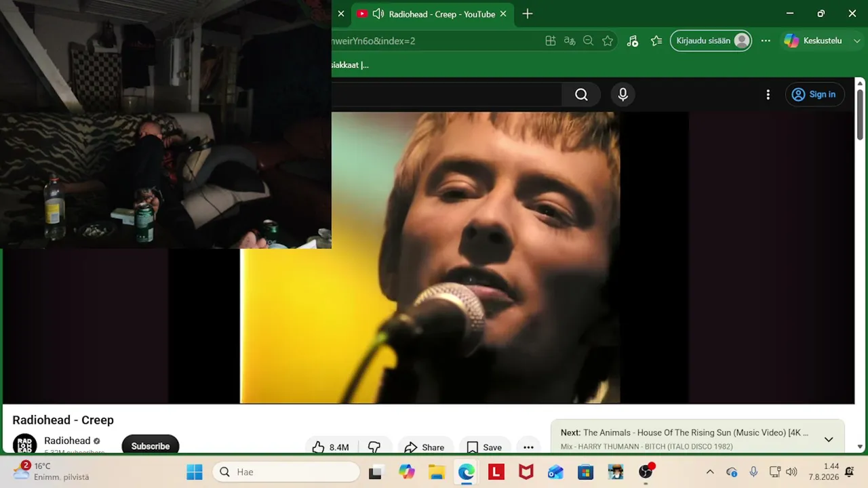Click the Creep music video player

(430, 258)
